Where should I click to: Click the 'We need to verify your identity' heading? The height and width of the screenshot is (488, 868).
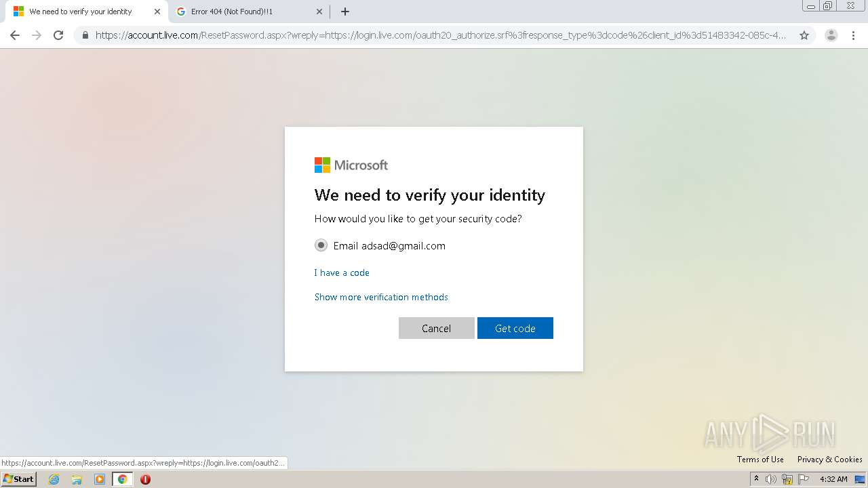430,195
